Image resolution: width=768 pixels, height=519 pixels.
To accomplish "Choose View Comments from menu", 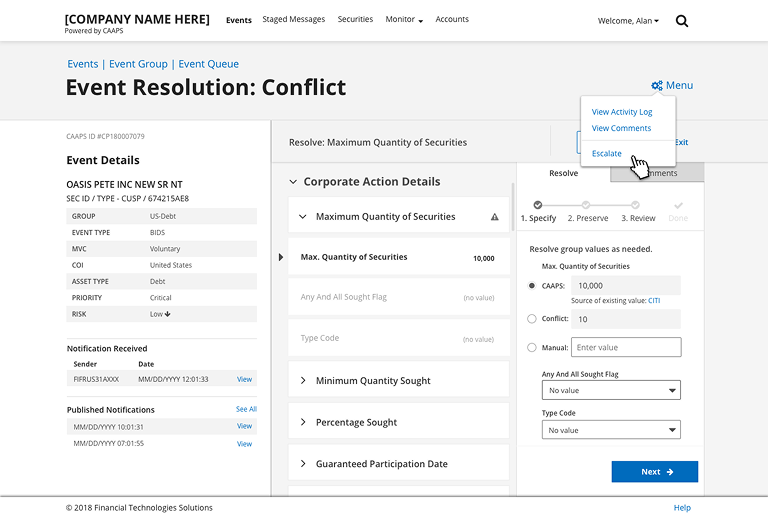I will [621, 128].
